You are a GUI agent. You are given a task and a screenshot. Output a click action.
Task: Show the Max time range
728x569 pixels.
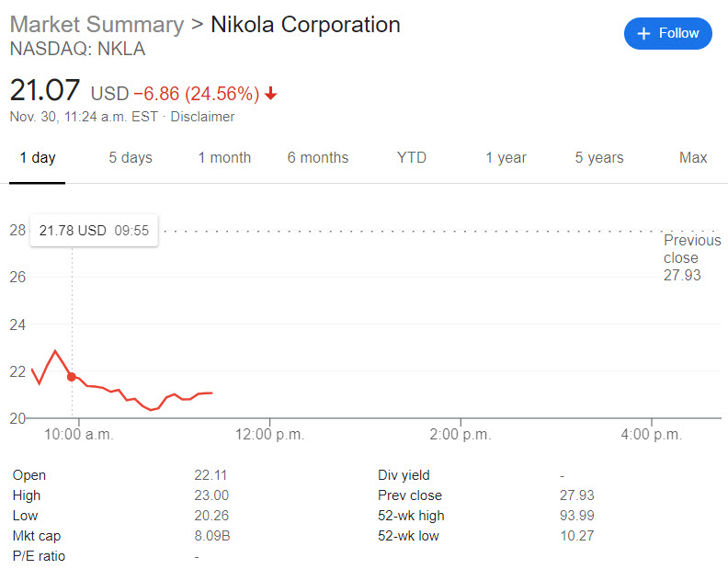pos(693,158)
